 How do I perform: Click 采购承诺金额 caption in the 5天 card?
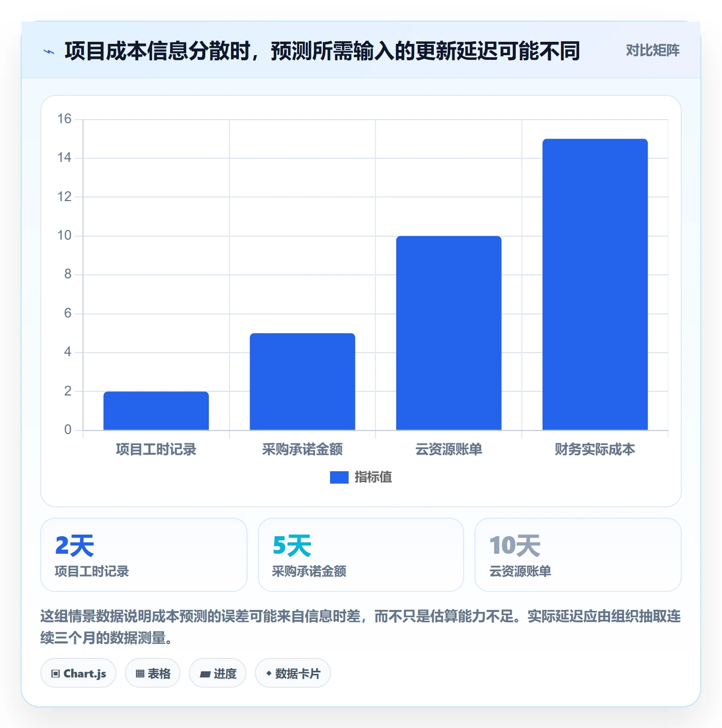[x=309, y=571]
